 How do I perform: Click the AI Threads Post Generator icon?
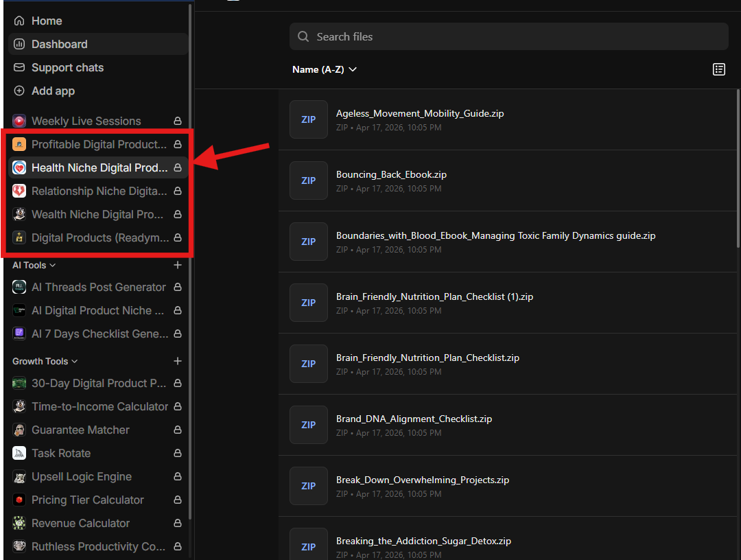pos(19,287)
